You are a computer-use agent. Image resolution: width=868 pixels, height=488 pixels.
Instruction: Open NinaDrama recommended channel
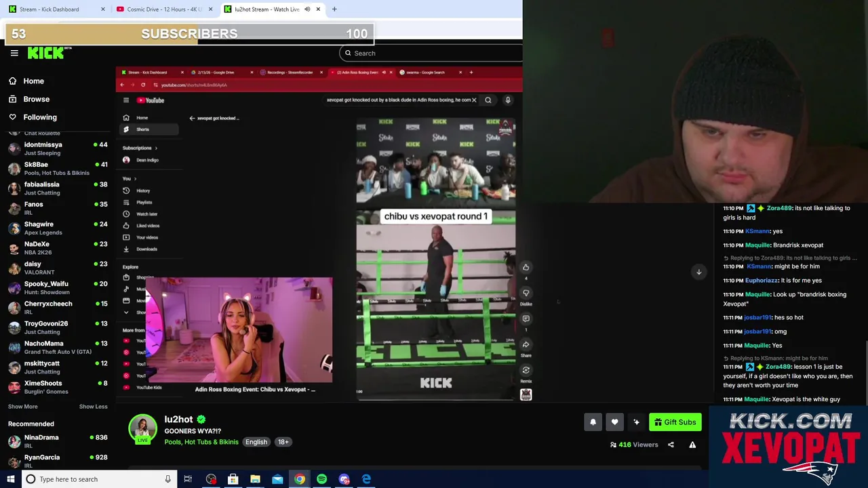tap(58, 441)
